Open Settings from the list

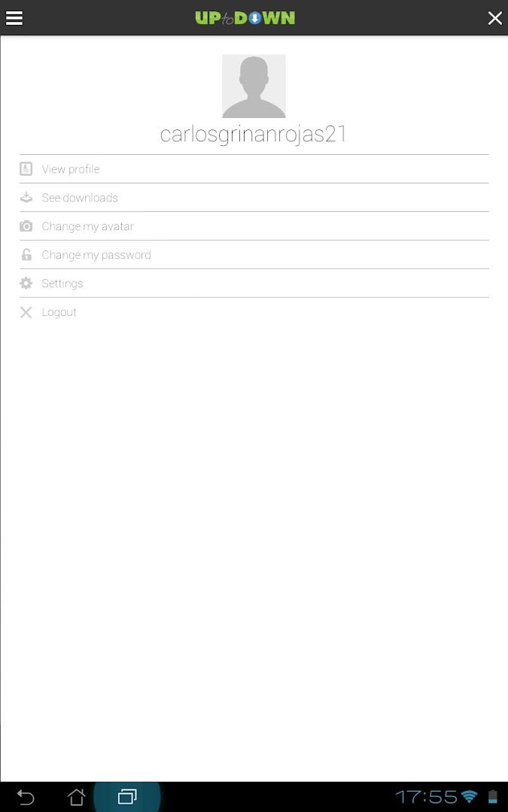pyautogui.click(x=62, y=283)
